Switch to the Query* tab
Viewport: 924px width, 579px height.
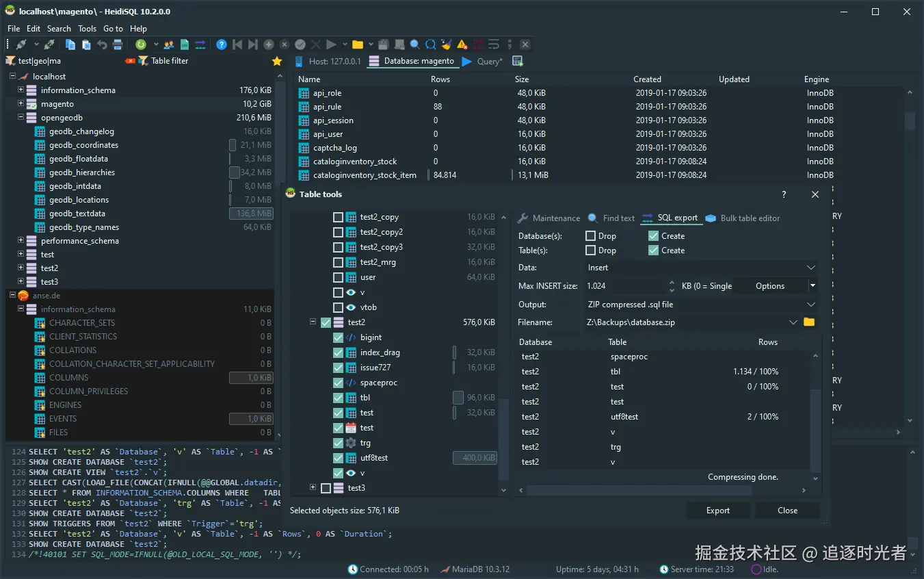tap(482, 61)
